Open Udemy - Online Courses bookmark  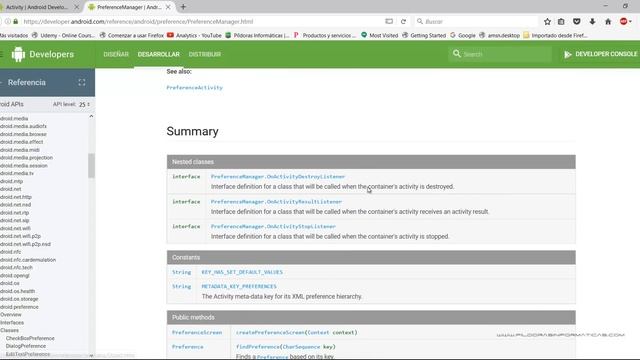click(63, 36)
